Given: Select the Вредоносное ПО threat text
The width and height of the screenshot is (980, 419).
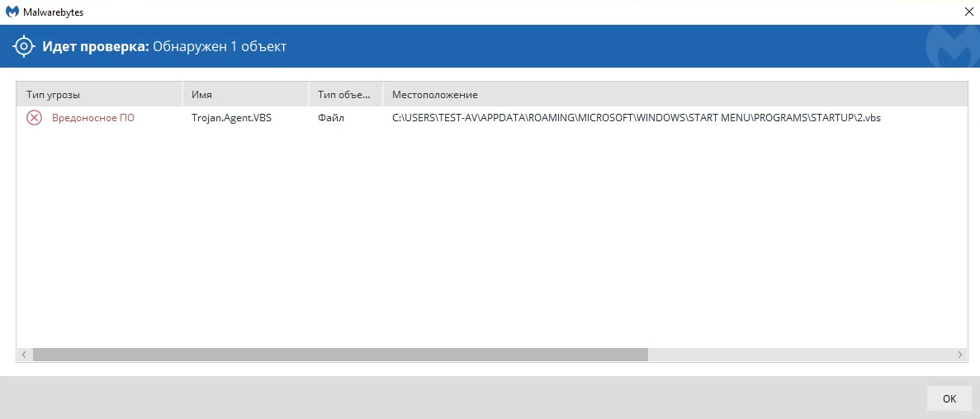Looking at the screenshot, I should click(93, 117).
